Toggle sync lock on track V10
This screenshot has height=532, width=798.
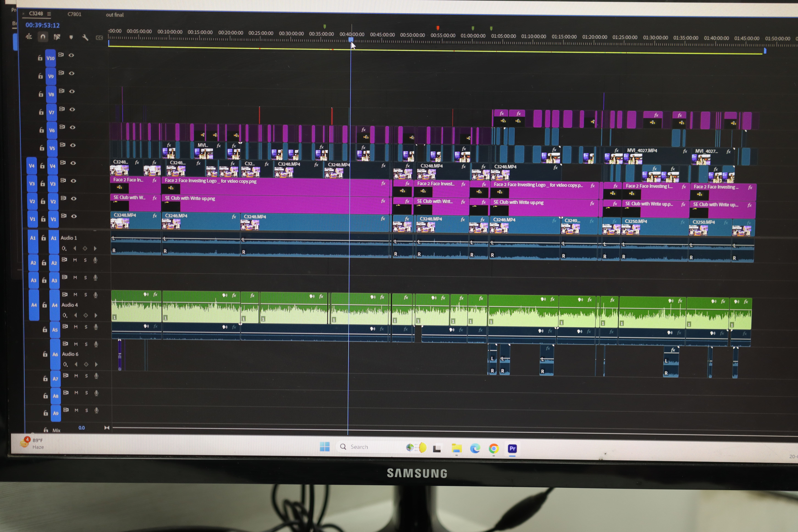[x=61, y=55]
